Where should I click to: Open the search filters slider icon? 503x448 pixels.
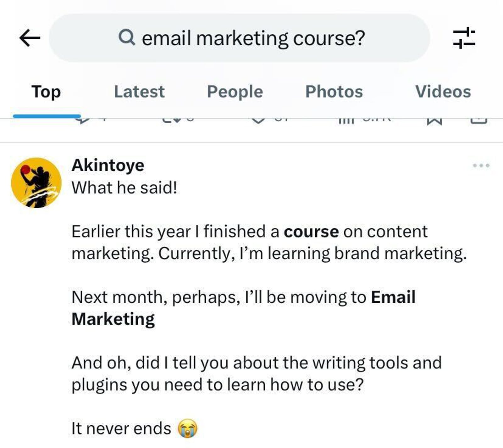pos(464,38)
